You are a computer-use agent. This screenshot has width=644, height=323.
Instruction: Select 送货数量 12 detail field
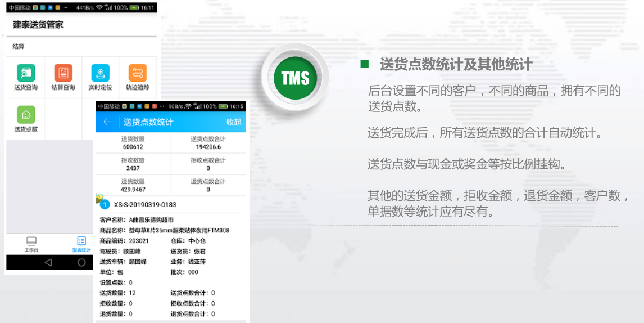[x=117, y=293]
